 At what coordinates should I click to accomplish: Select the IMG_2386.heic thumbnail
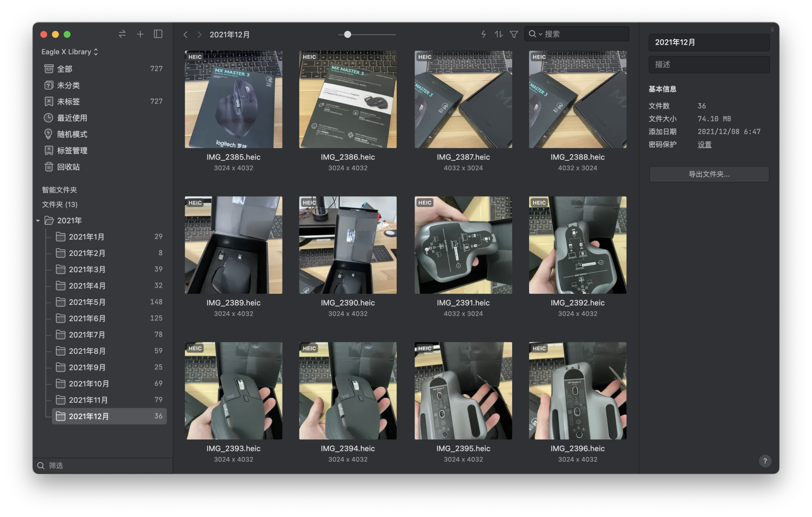click(x=348, y=99)
